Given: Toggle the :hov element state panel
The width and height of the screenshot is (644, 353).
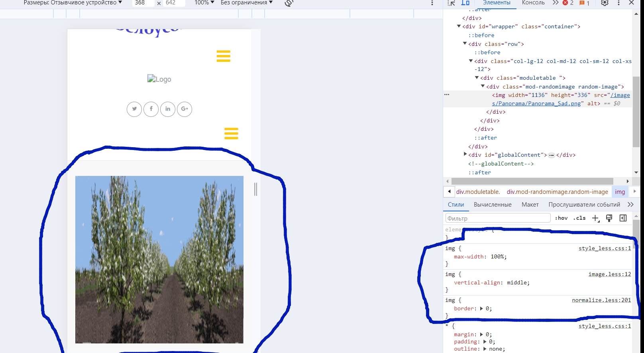Looking at the screenshot, I should (x=561, y=218).
